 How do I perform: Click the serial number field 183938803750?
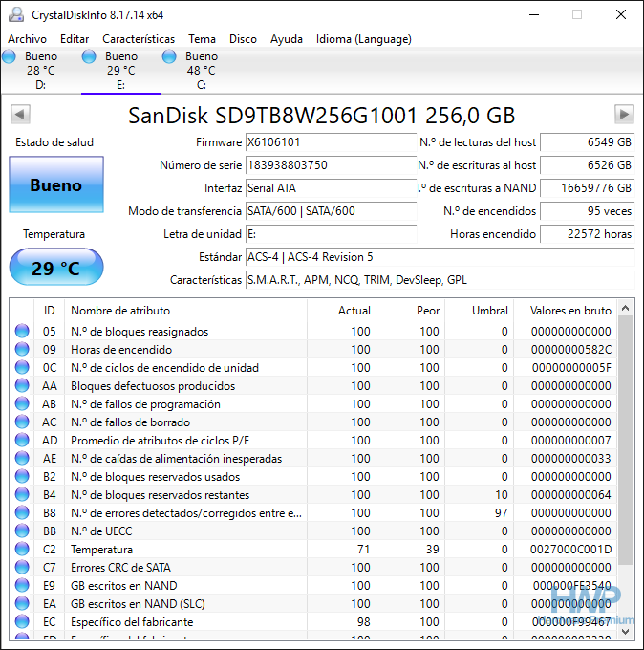pos(332,165)
